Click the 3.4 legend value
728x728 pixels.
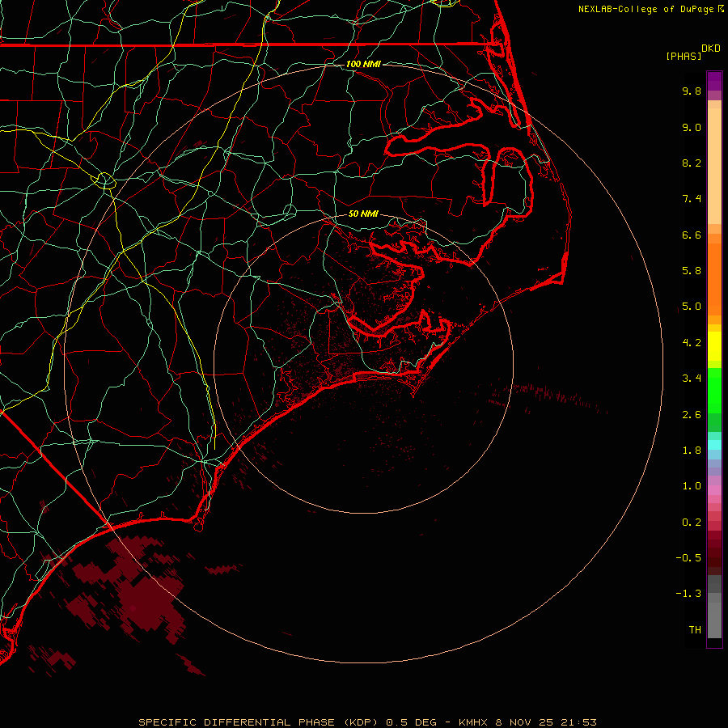point(692,379)
